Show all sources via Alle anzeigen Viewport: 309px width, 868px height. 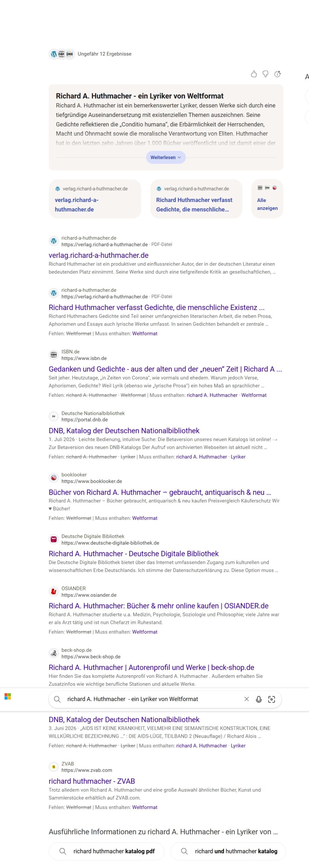(267, 199)
